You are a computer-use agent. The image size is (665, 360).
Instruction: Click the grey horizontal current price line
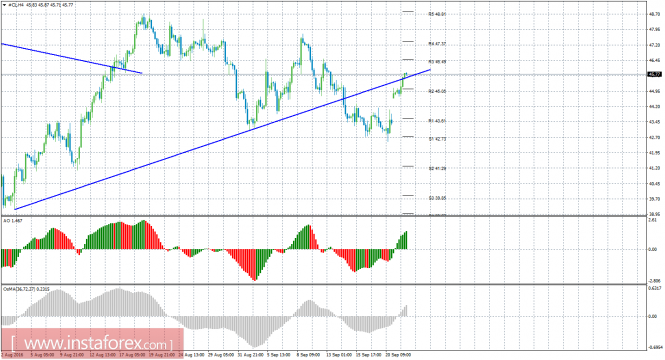[323, 75]
